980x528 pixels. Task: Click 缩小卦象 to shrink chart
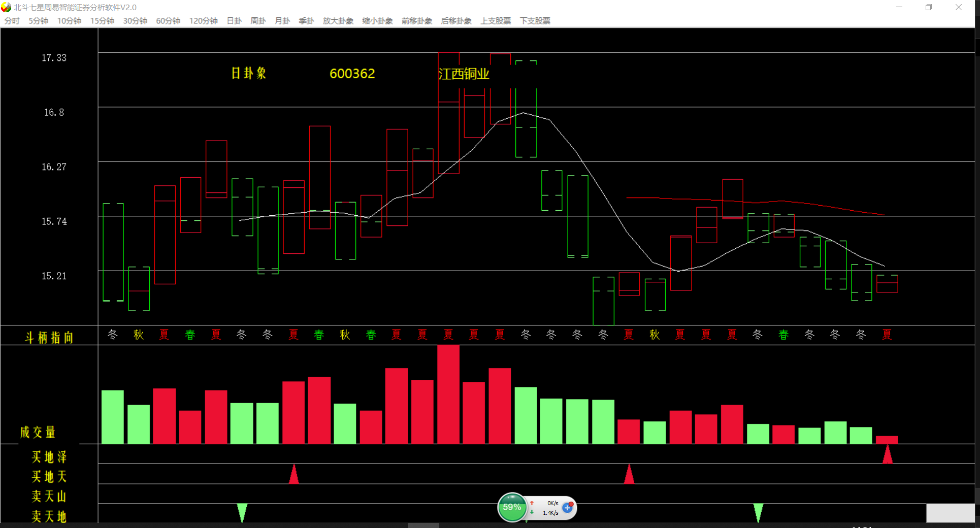(x=377, y=21)
